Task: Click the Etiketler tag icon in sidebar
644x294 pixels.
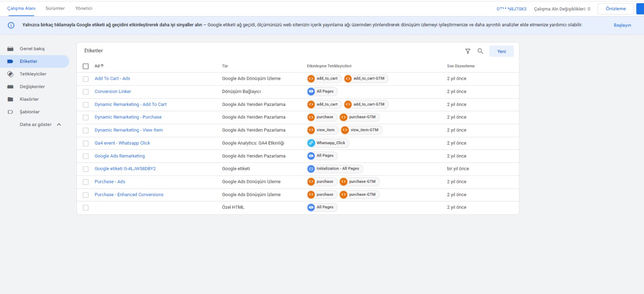Action: tap(10, 62)
